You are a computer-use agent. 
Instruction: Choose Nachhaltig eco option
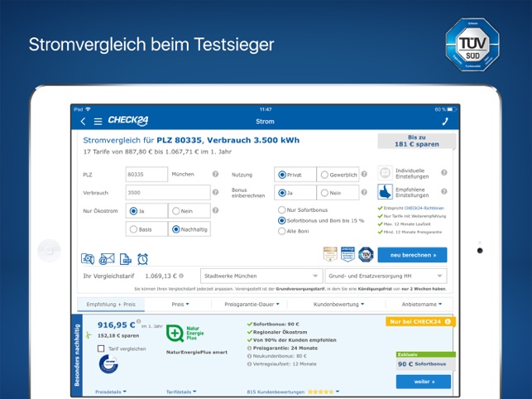(189, 229)
